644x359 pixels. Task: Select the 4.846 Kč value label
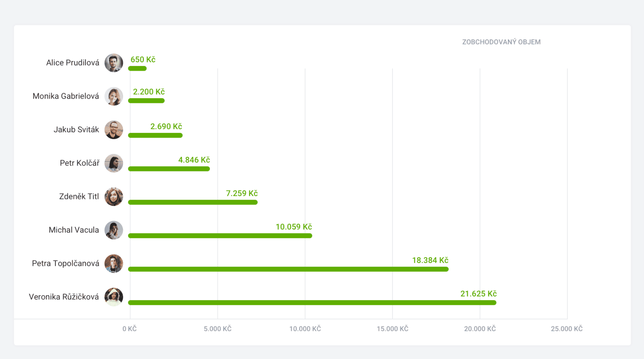(x=194, y=160)
